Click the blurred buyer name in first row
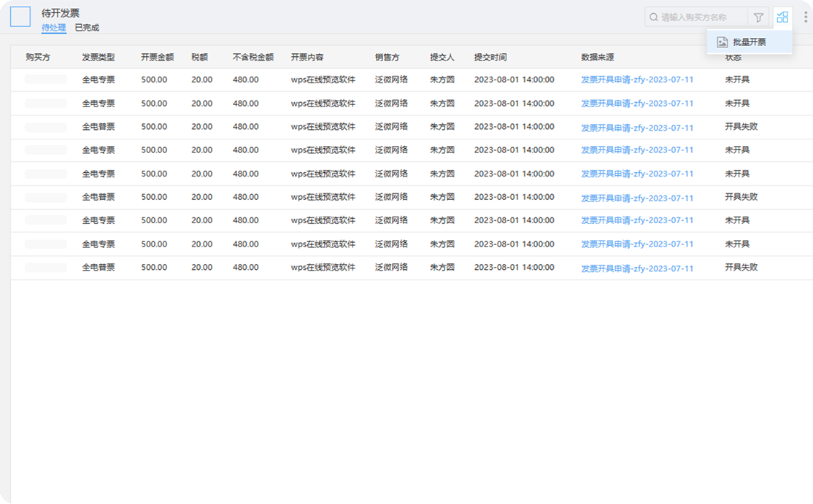813x504 pixels. [45, 80]
